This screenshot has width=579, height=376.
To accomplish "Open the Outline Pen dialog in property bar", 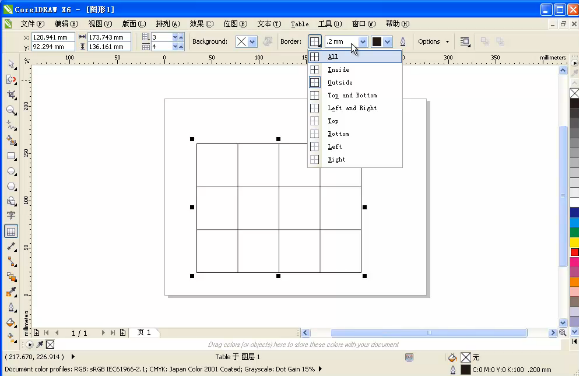I will tap(402, 41).
